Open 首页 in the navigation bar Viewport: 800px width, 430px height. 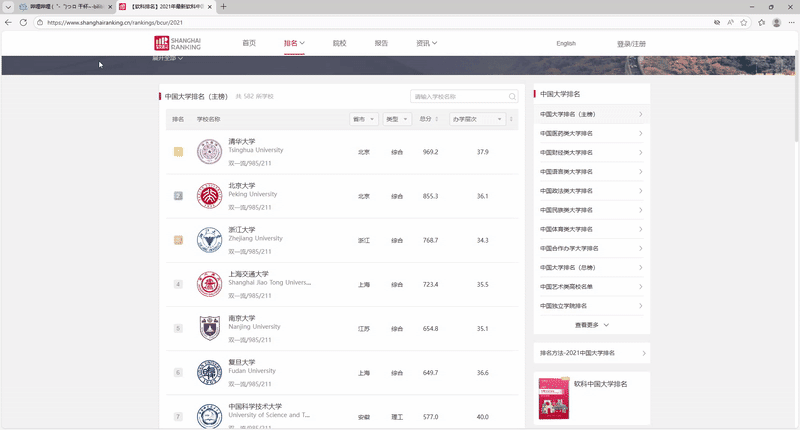point(249,43)
